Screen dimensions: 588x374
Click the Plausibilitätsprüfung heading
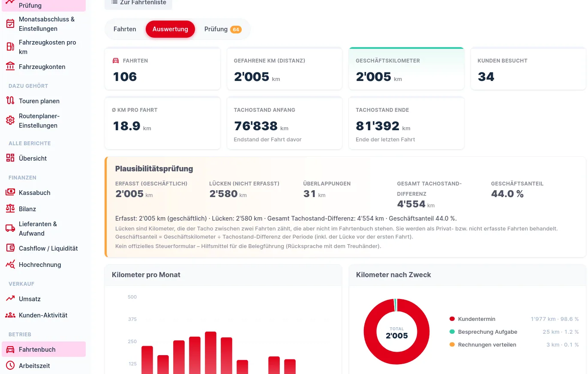pos(154,168)
